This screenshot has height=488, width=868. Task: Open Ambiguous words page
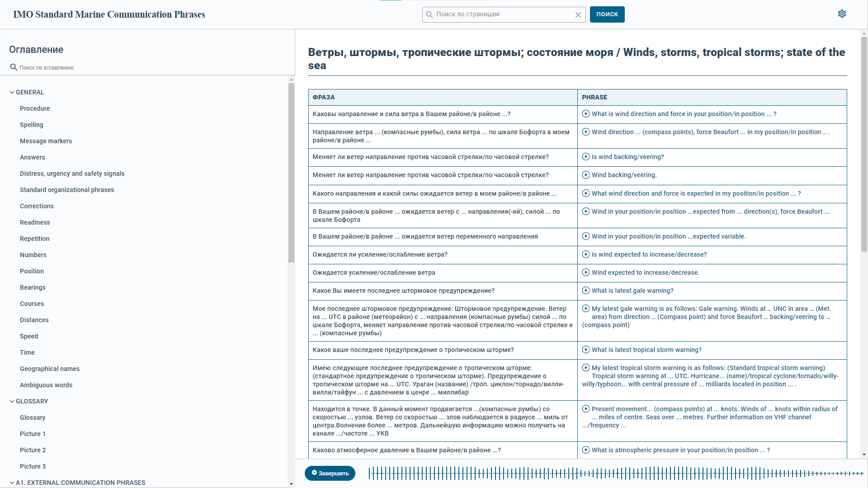tap(46, 385)
